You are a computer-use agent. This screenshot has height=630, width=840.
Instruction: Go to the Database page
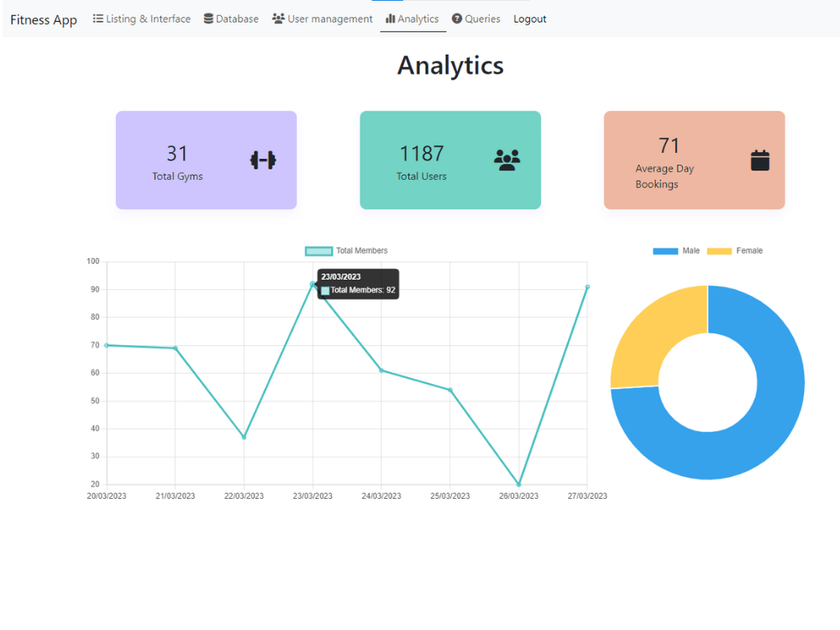pos(231,18)
